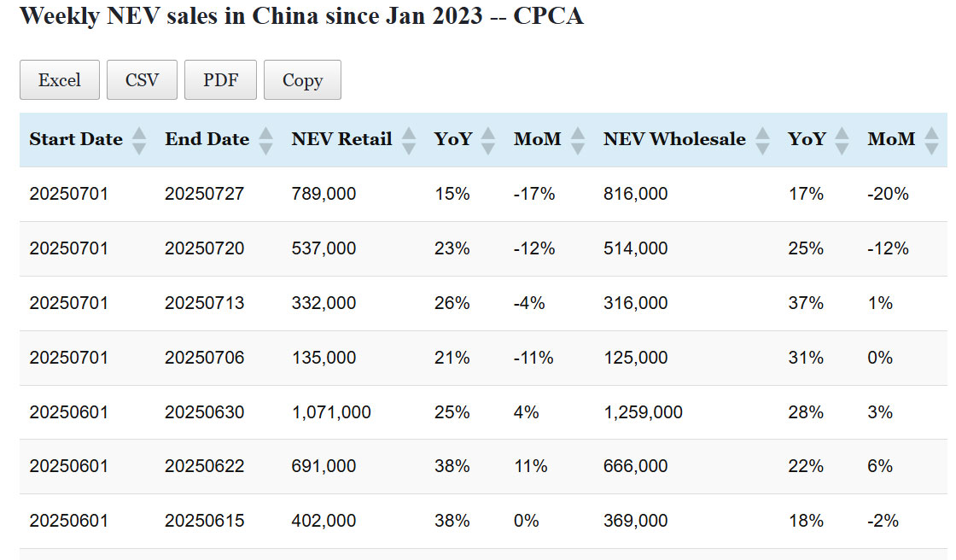Click sort arrows beside retail YoY
The width and height of the screenshot is (956, 560).
coord(488,140)
